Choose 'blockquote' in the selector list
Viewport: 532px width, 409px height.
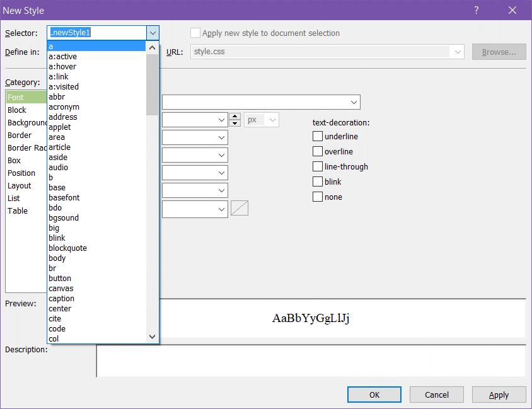tap(68, 248)
